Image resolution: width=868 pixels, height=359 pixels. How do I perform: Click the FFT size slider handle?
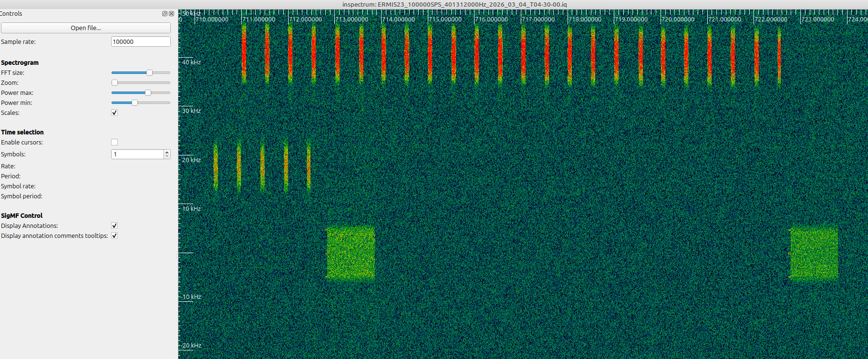coord(149,73)
